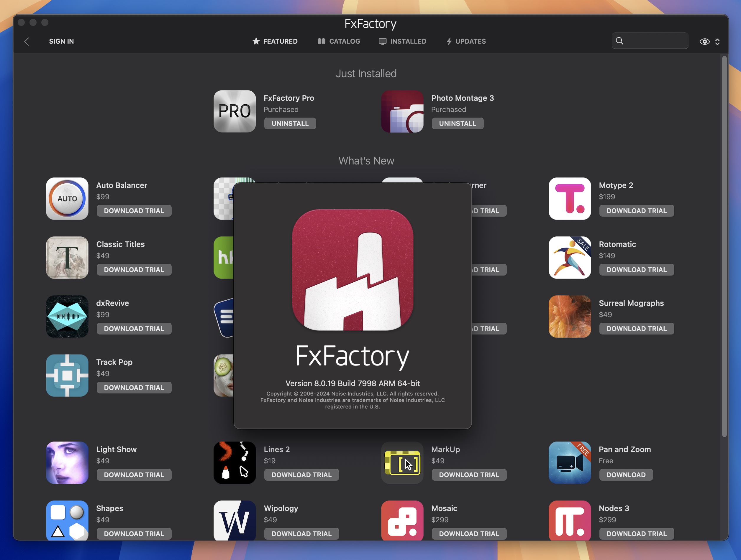741x560 pixels.
Task: Click the Track Pop app icon
Action: [67, 375]
